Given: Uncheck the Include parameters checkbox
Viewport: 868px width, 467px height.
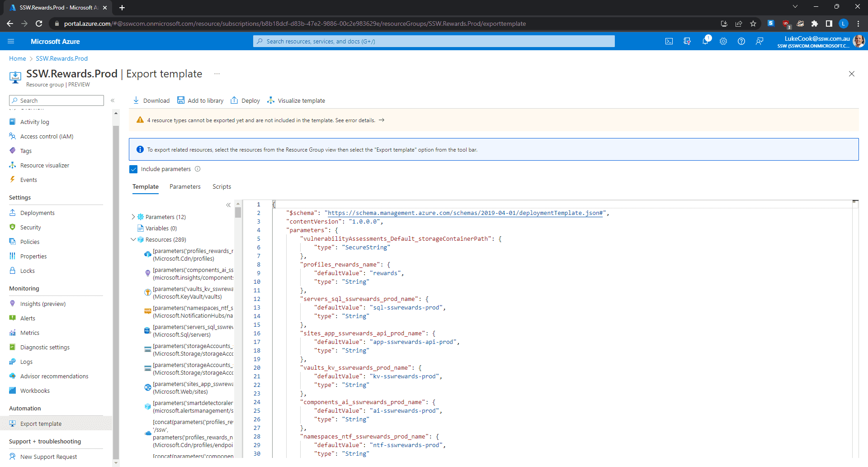Looking at the screenshot, I should tap(133, 169).
